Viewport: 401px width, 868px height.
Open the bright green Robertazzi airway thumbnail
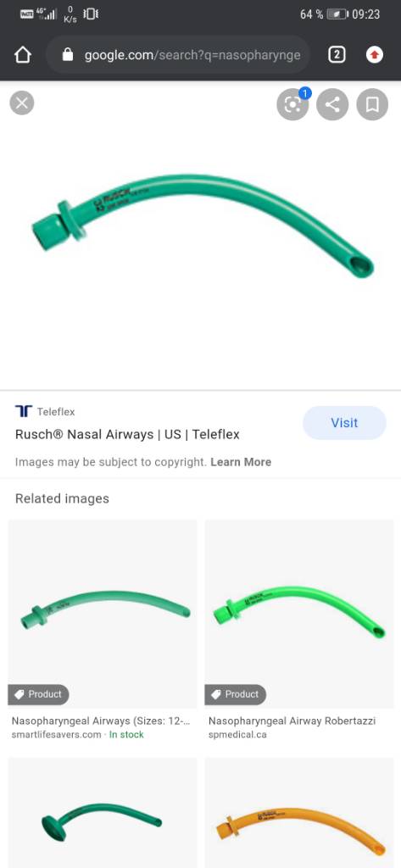[x=299, y=614]
